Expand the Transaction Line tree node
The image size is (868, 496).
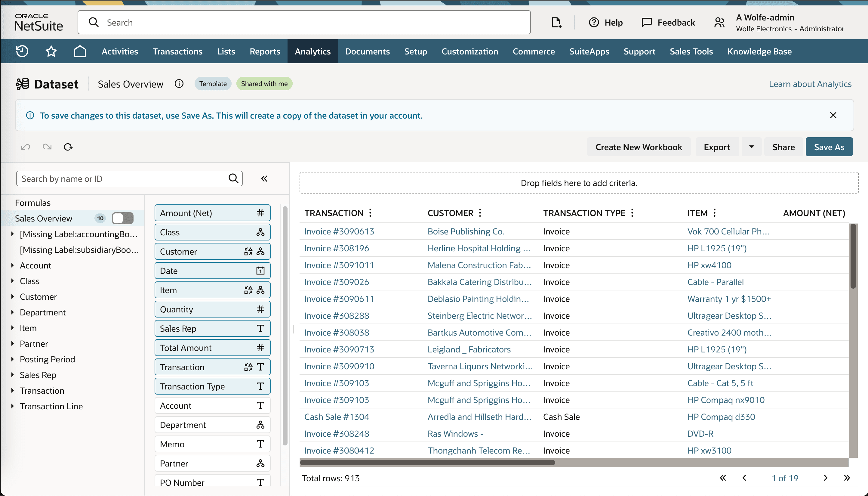(x=13, y=406)
